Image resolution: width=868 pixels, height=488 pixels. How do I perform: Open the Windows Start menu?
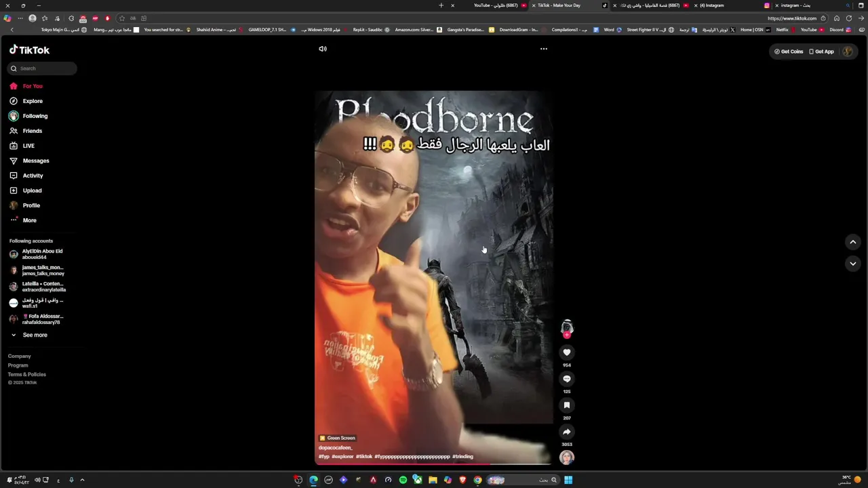coord(568,480)
